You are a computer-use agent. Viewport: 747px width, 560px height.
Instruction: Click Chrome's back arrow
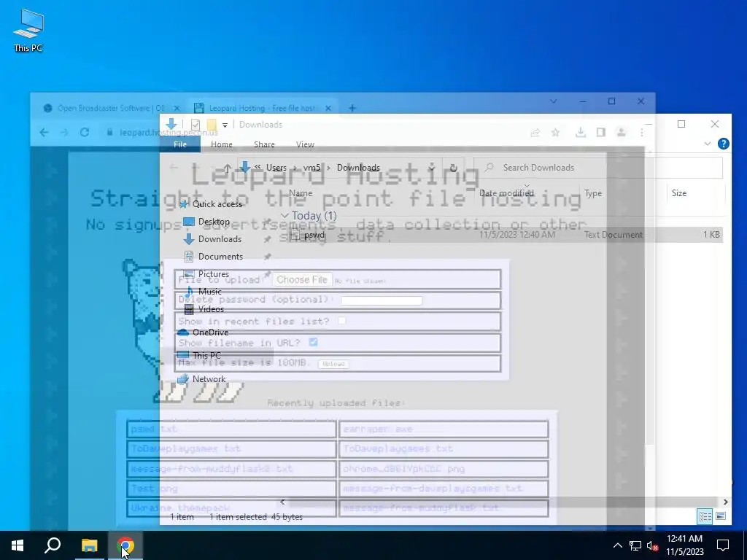[x=44, y=133]
